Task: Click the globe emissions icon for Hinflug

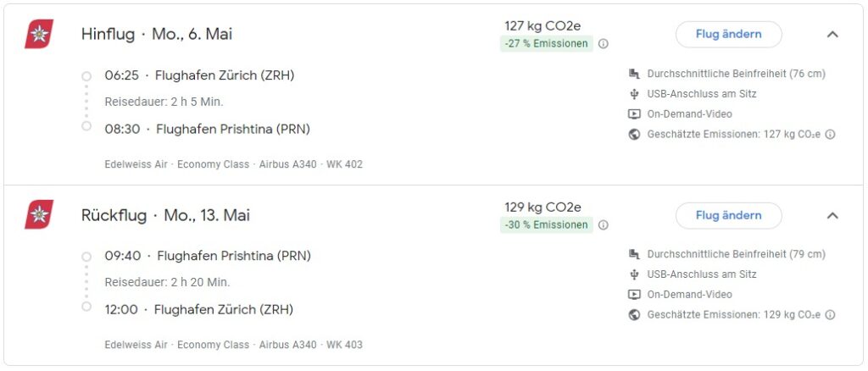Action: click(x=634, y=134)
